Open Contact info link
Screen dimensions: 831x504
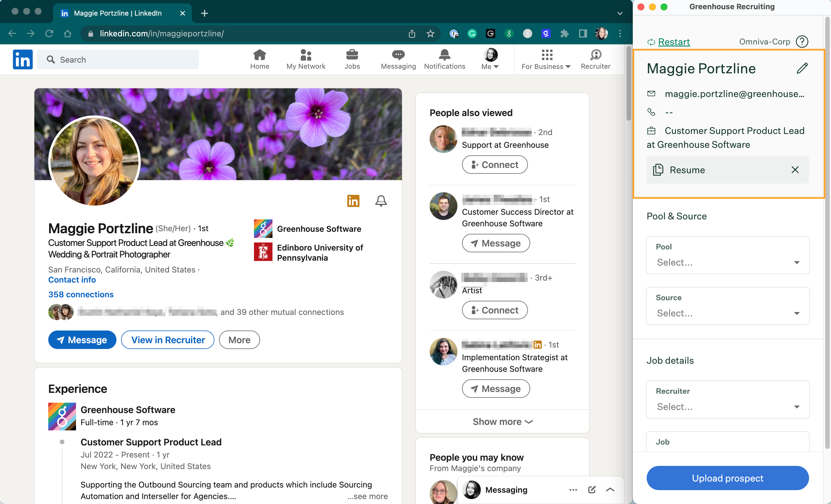pos(72,280)
